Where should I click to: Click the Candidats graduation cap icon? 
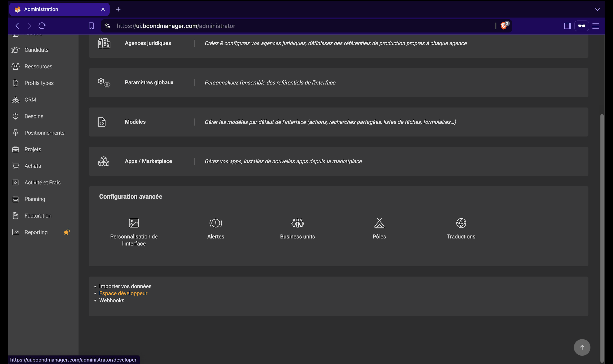(16, 50)
